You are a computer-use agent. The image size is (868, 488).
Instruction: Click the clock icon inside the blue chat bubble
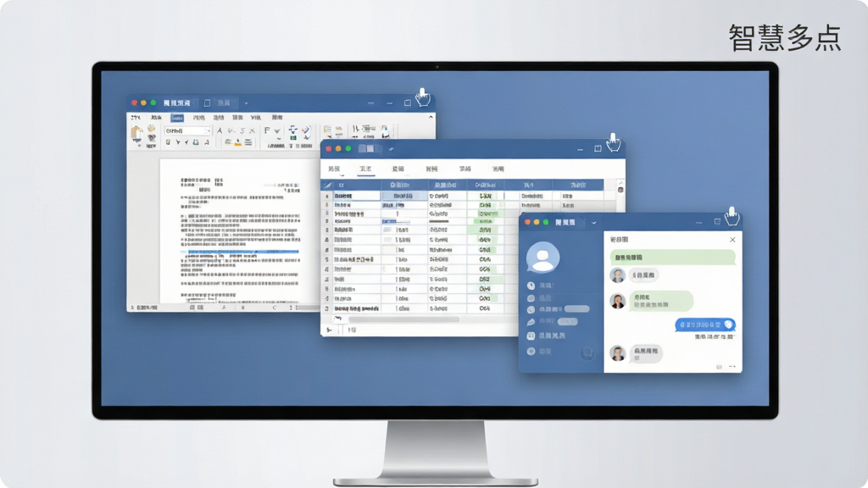[728, 324]
